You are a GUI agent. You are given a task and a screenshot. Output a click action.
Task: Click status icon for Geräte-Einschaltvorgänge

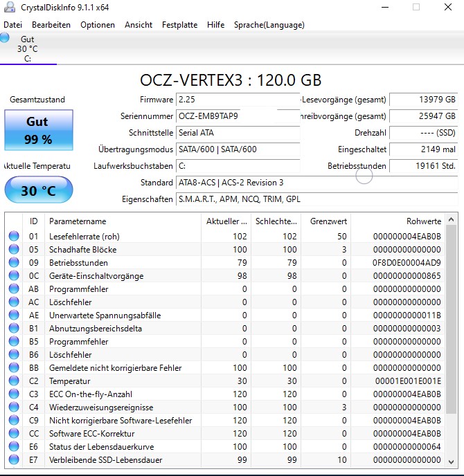pos(14,275)
